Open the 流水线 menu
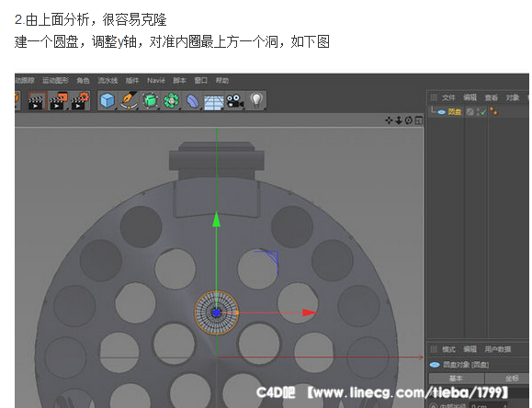 (108, 81)
